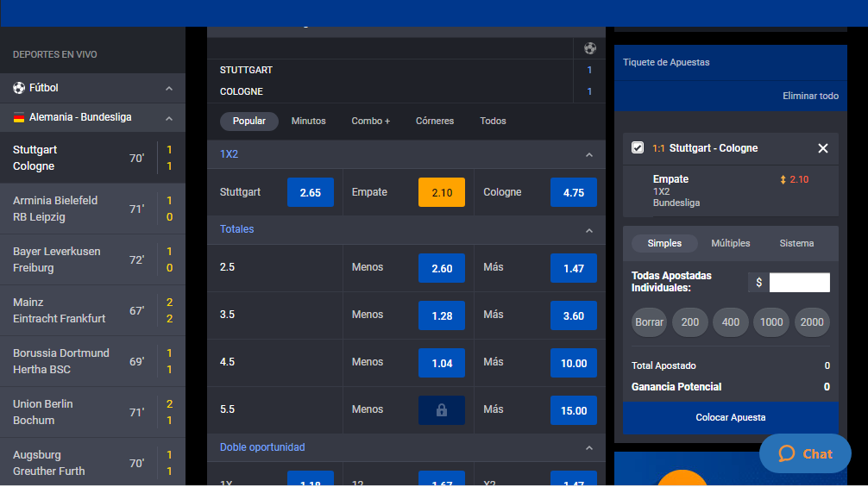
Task: Select the Múltiples bet type tab
Action: click(x=730, y=243)
